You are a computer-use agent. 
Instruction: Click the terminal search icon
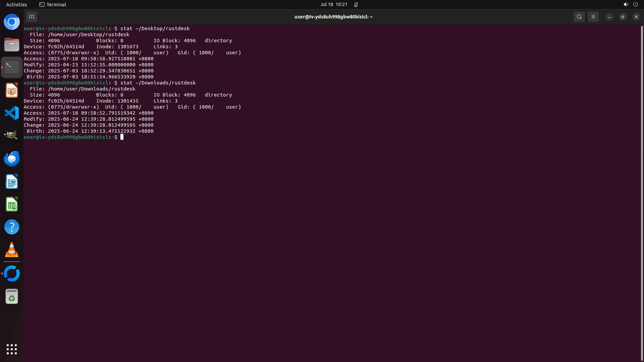pyautogui.click(x=579, y=17)
